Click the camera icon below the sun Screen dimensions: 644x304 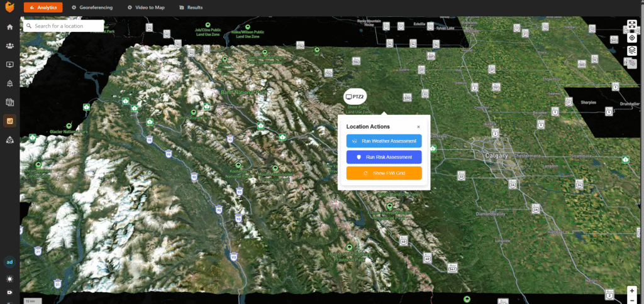point(9,293)
